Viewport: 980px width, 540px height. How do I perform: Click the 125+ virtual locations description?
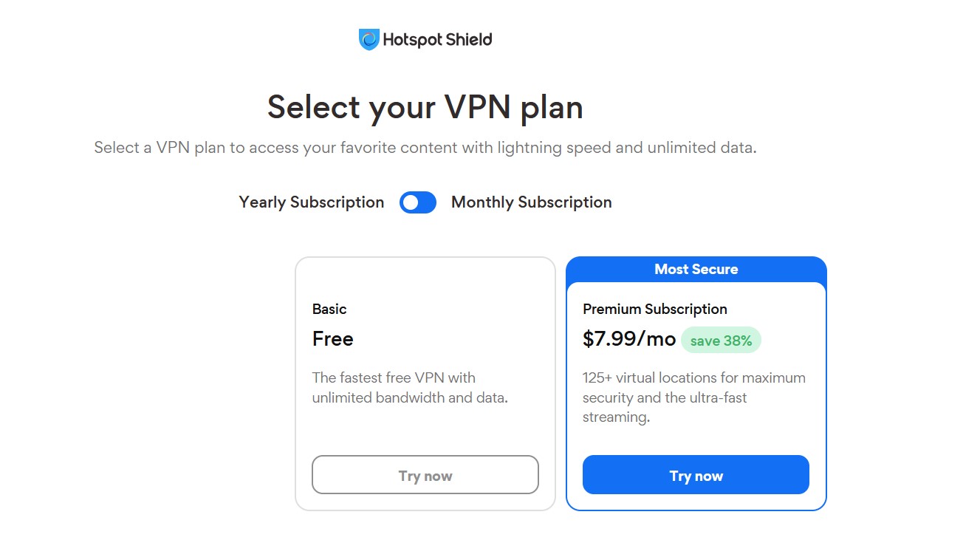[694, 397]
